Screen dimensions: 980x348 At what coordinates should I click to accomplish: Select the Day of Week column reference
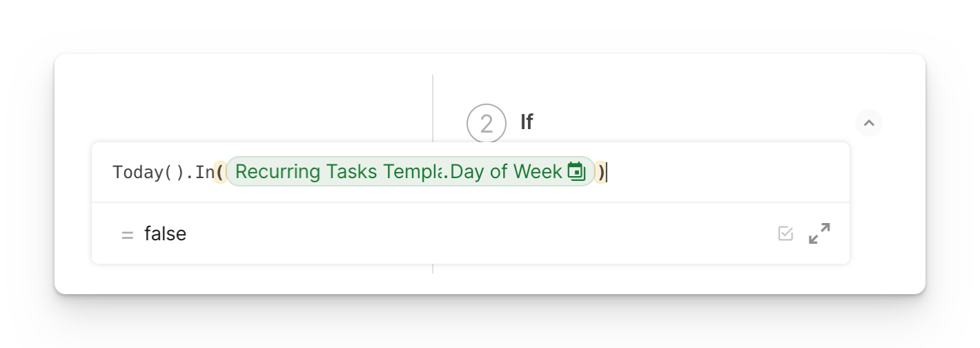click(505, 172)
